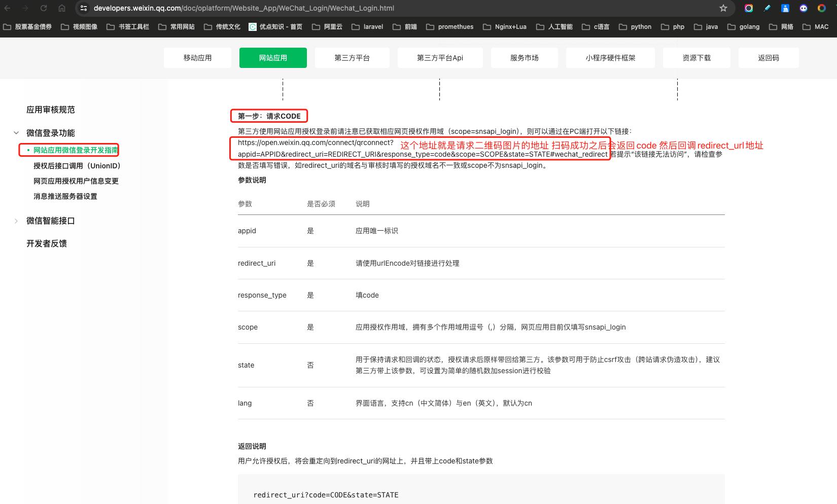
Task: Open the c语言 bookmark folder
Action: click(596, 27)
